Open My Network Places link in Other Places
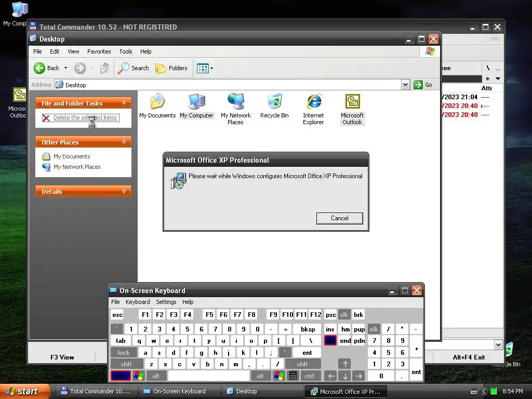Screen dimensions: 532x399 (77, 167)
